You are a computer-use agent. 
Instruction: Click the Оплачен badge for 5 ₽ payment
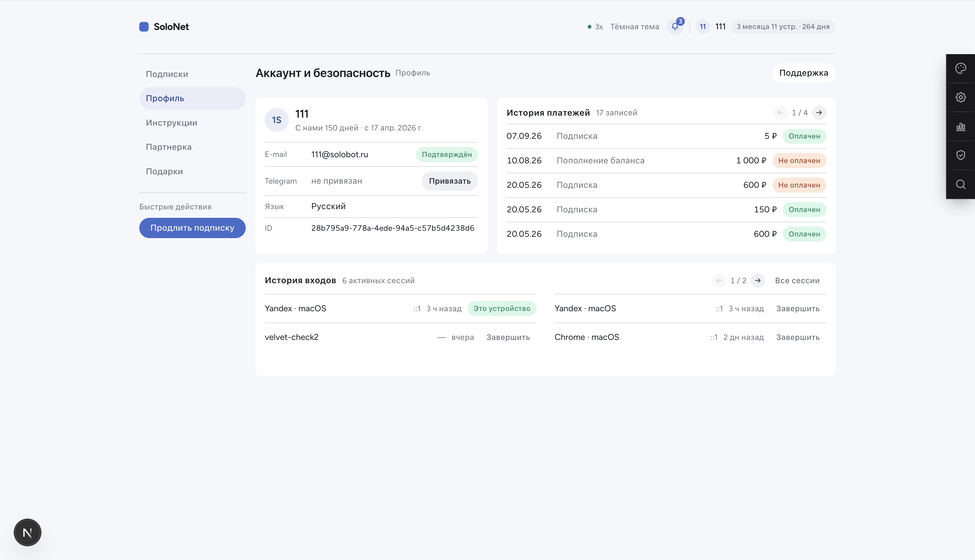pos(804,136)
